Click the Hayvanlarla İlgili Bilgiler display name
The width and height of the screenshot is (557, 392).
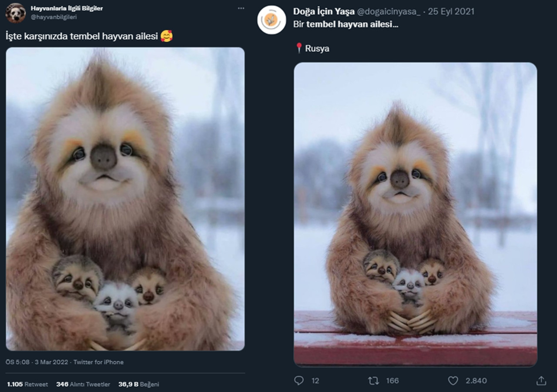pos(67,8)
